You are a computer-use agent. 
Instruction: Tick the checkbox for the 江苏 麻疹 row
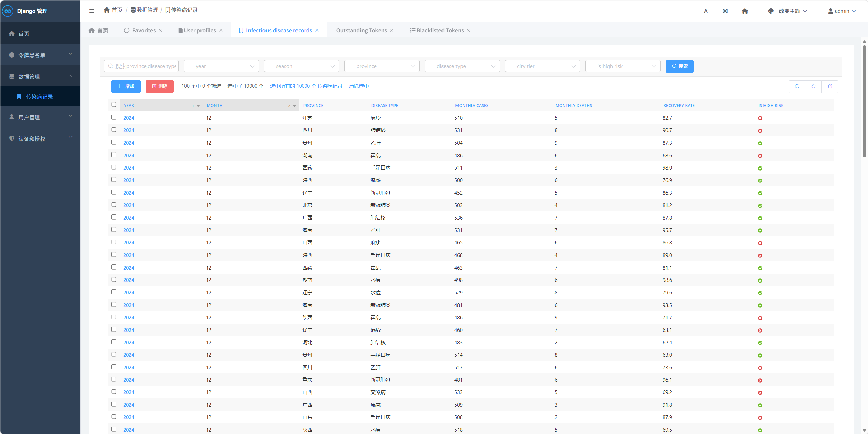114,117
